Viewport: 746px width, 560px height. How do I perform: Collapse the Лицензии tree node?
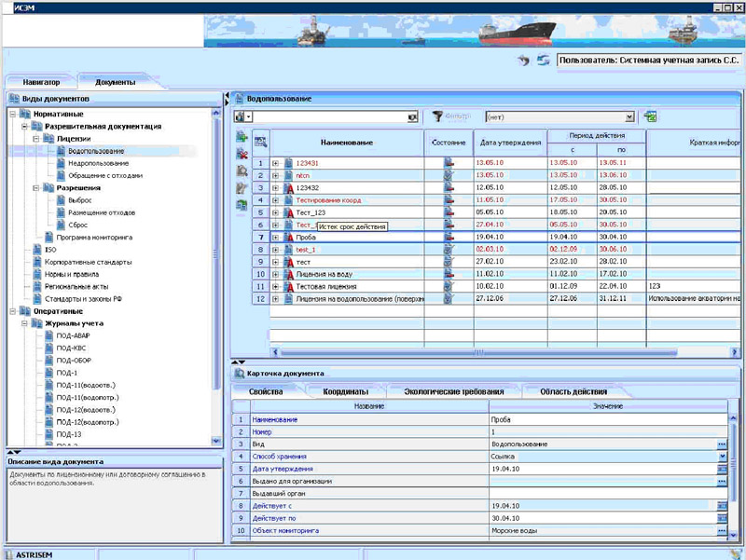[x=36, y=139]
